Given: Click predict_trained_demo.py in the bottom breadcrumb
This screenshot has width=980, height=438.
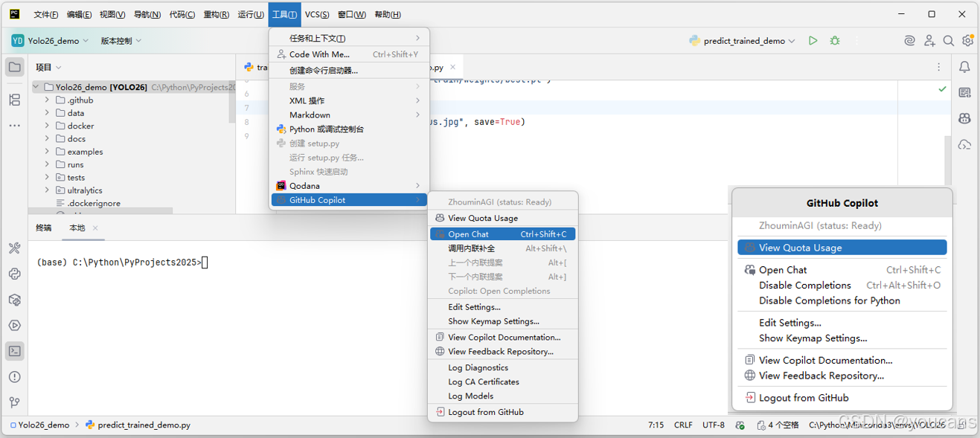Looking at the screenshot, I should [138, 425].
